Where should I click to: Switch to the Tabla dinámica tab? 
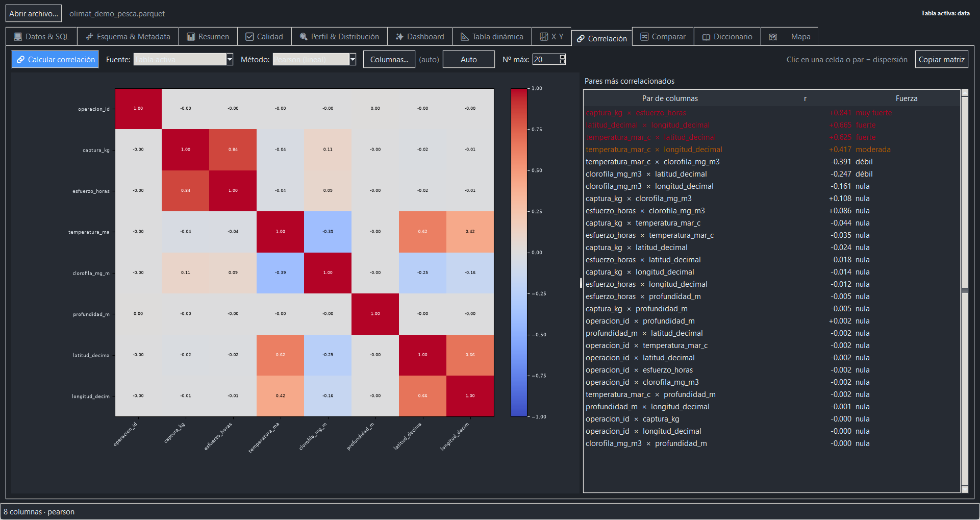coord(492,37)
